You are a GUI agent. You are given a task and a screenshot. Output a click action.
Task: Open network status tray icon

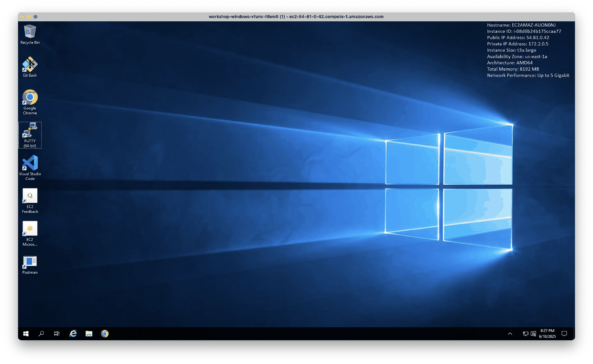click(525, 334)
